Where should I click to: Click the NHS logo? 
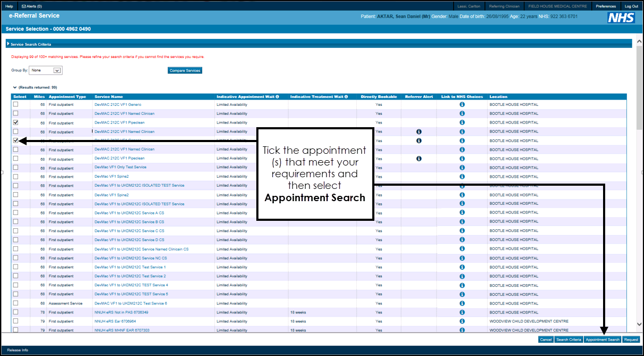[x=621, y=18]
